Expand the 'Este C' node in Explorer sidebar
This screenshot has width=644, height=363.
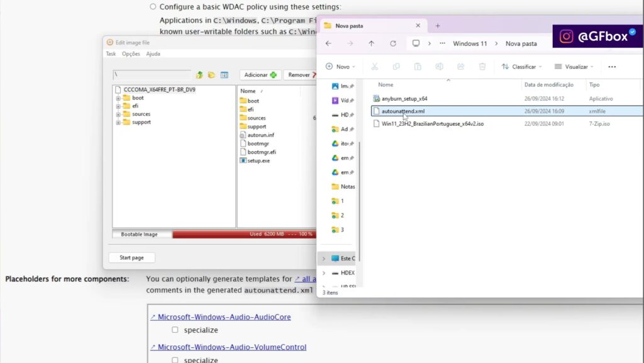(x=324, y=259)
